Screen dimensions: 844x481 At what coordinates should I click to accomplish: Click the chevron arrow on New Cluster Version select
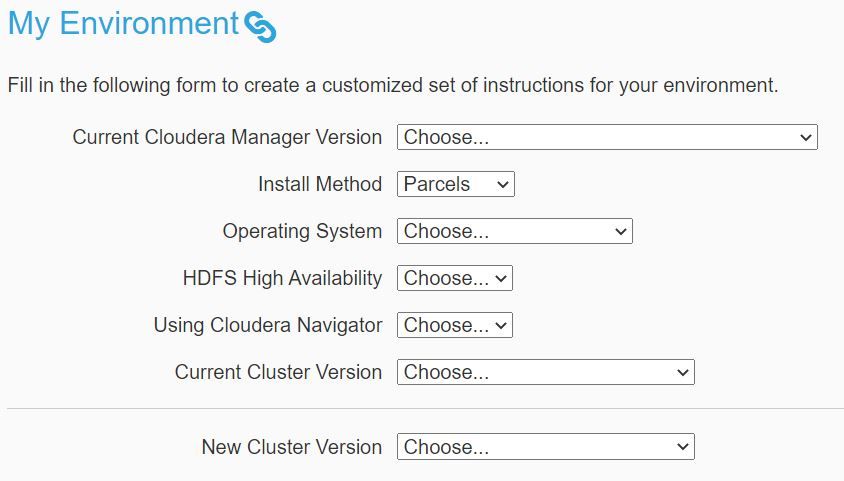683,447
